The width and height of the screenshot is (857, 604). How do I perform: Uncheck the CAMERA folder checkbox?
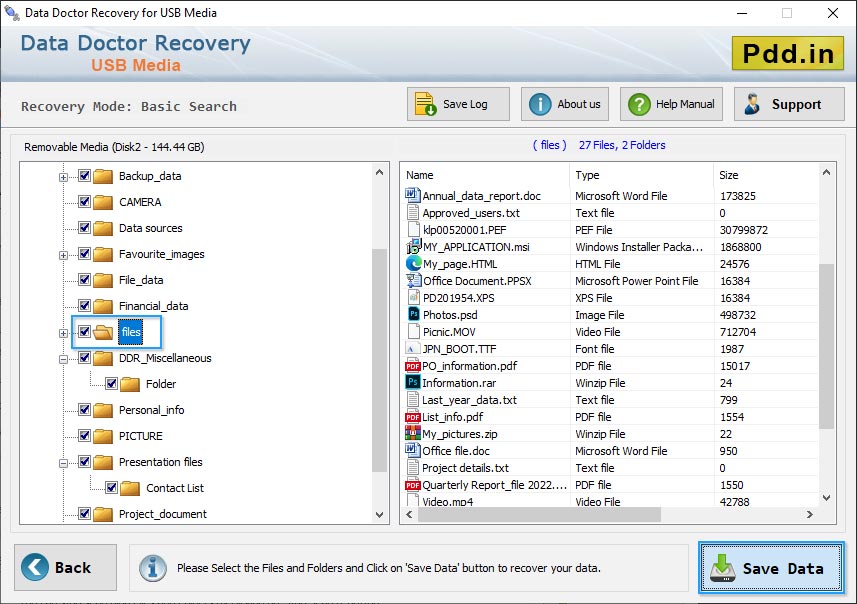pyautogui.click(x=84, y=201)
